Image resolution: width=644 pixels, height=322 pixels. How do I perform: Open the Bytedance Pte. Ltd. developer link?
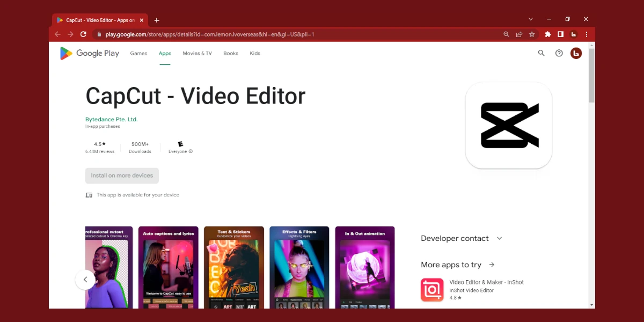[112, 119]
